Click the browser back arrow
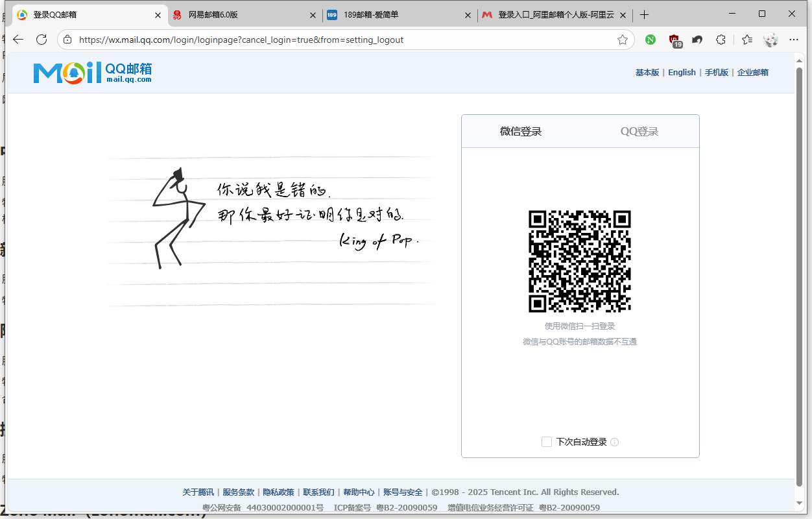This screenshot has width=812, height=519. tap(18, 40)
